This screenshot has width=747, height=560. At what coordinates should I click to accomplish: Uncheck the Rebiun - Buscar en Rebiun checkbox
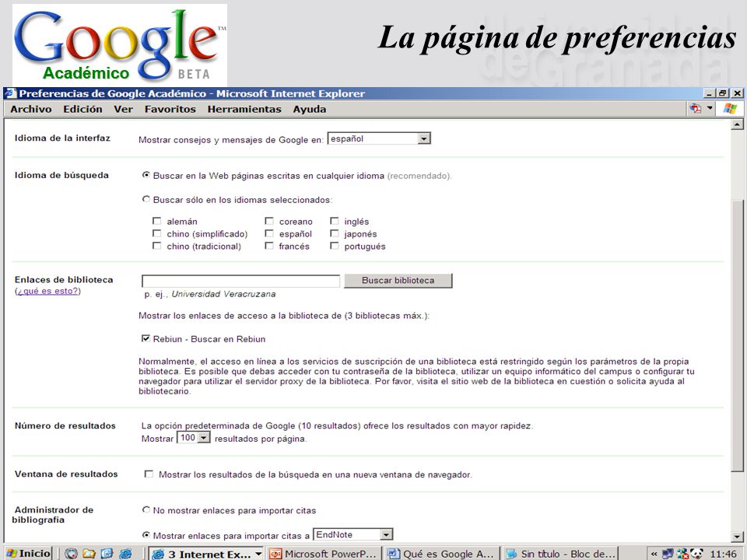tap(146, 338)
